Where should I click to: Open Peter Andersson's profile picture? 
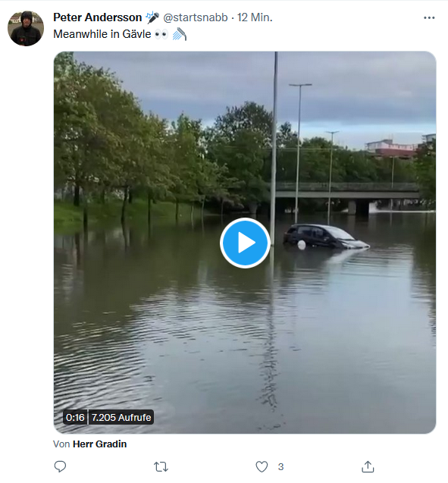[x=26, y=28]
